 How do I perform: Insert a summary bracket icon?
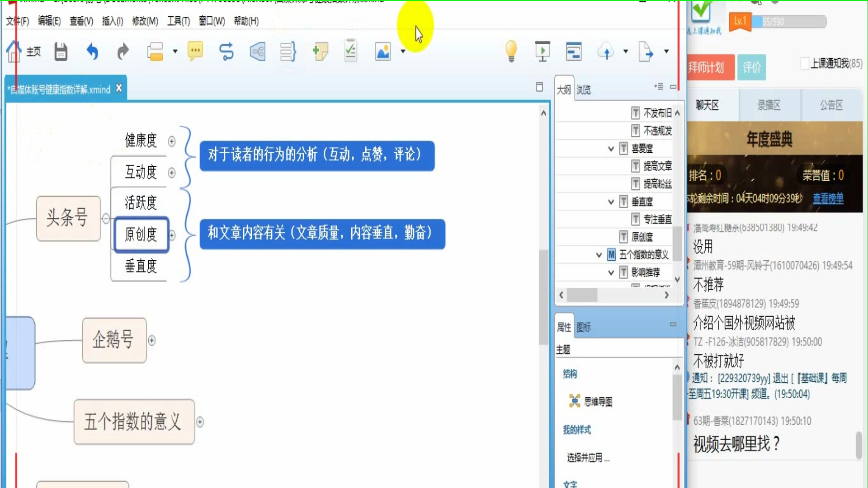pyautogui.click(x=288, y=52)
